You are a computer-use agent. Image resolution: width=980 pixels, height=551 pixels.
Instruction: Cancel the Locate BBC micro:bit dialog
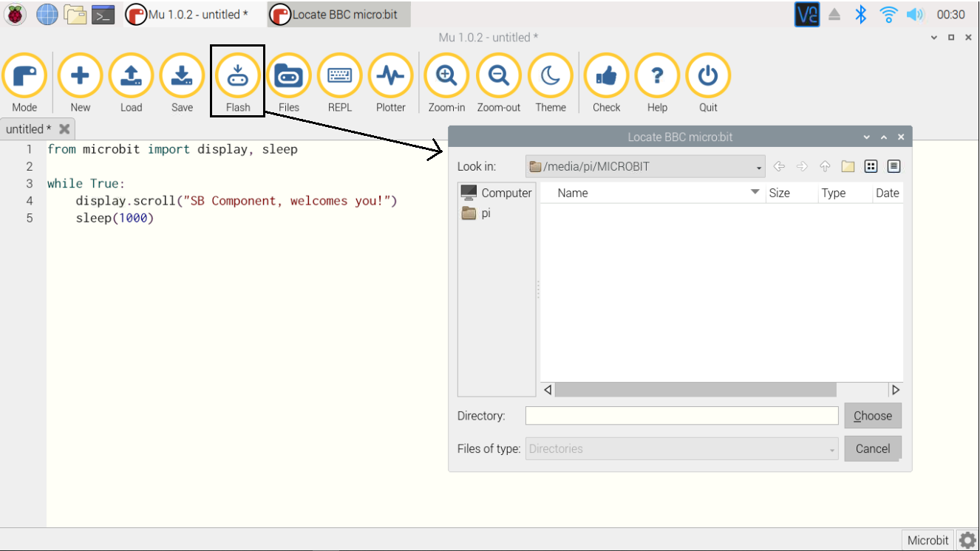tap(873, 448)
